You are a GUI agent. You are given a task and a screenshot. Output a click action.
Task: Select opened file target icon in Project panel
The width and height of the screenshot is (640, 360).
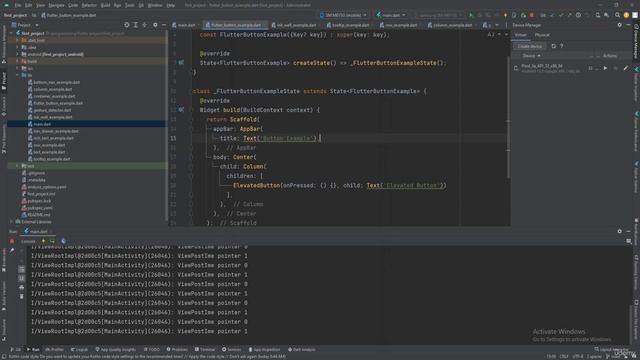tap(127, 25)
